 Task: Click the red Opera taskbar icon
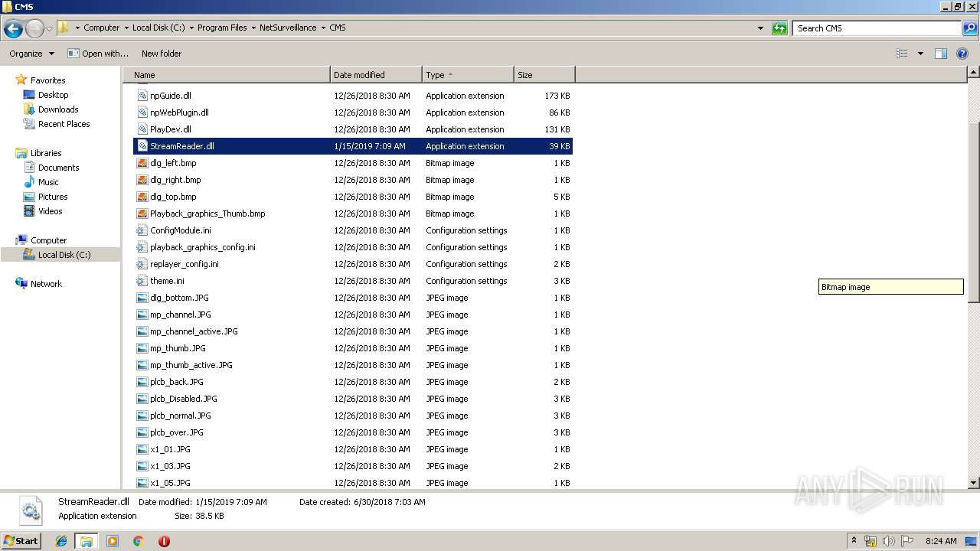coord(164,541)
